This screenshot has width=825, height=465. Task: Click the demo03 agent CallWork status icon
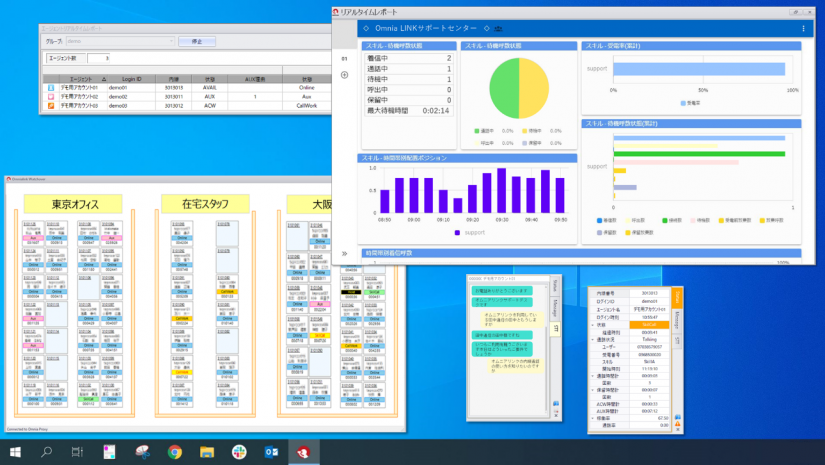pyautogui.click(x=51, y=104)
